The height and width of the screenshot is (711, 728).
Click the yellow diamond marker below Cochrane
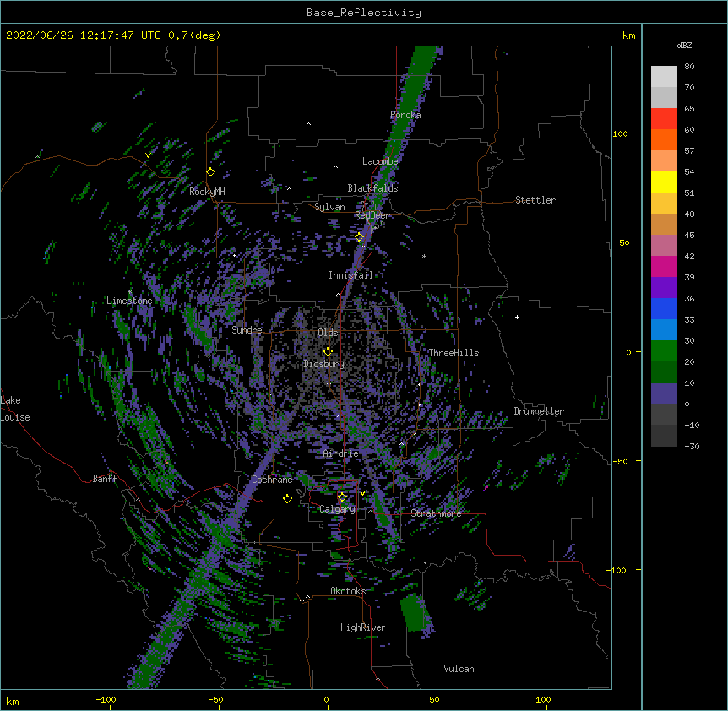[x=287, y=498]
